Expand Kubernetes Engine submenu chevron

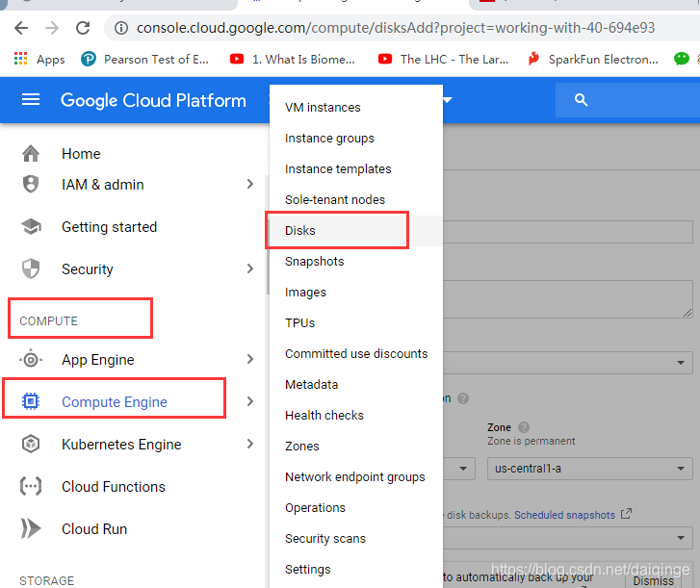(250, 444)
